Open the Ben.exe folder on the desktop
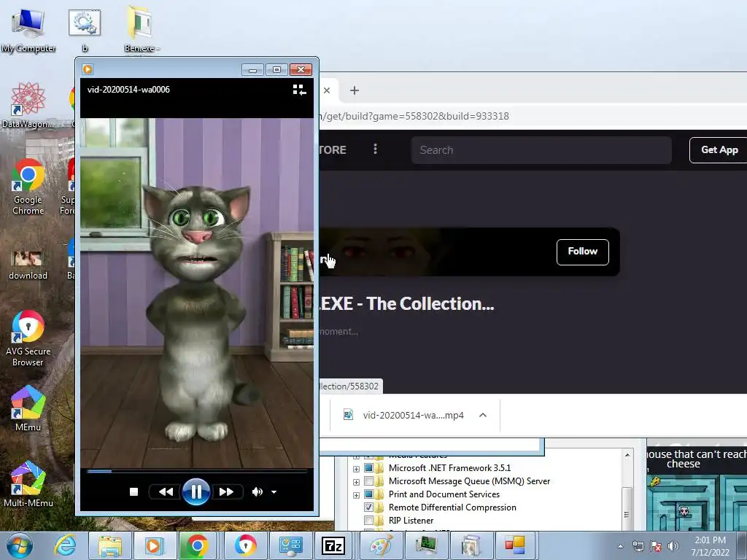 point(139,29)
